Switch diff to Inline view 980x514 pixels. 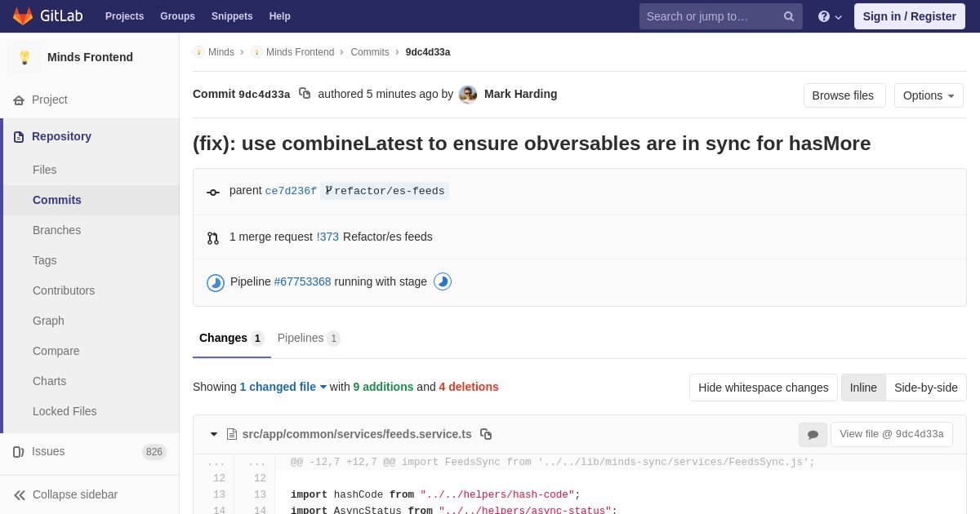(863, 388)
